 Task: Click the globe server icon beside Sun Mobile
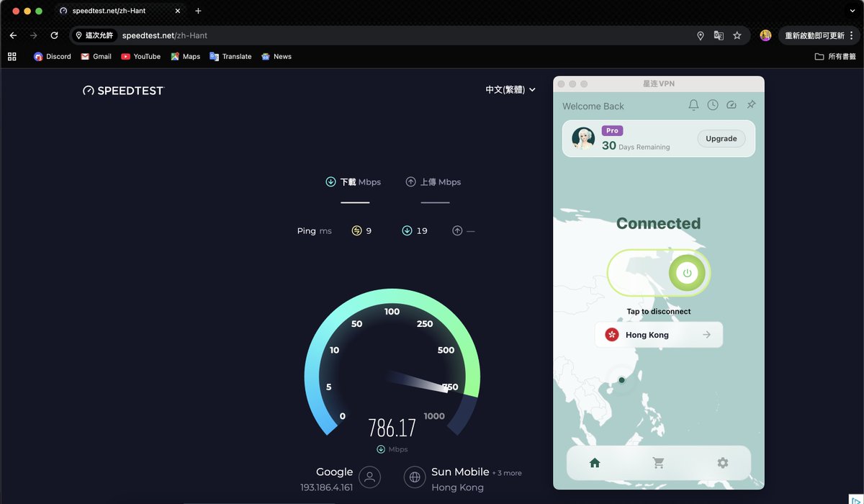click(414, 477)
